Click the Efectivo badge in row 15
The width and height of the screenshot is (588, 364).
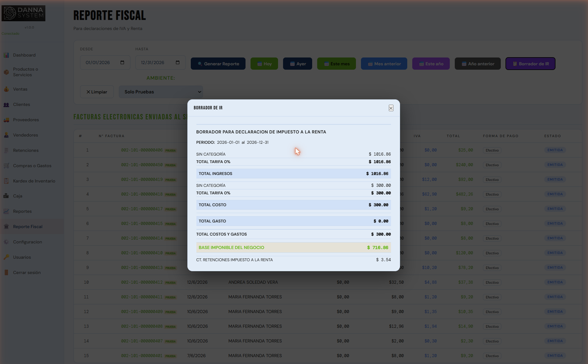492,356
